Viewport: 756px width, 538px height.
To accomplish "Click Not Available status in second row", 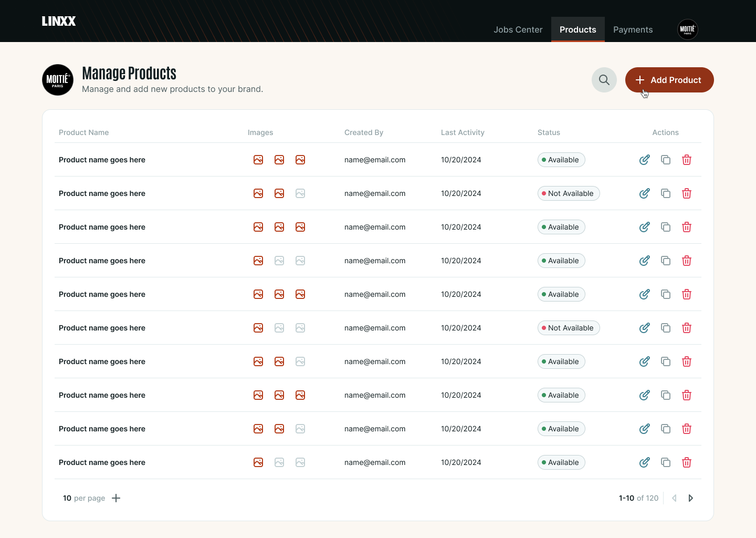I will (568, 193).
